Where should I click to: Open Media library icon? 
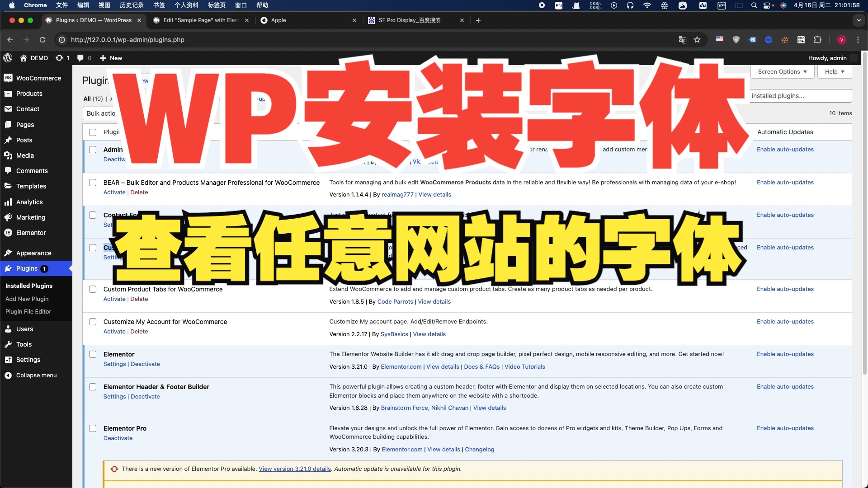pos(8,155)
